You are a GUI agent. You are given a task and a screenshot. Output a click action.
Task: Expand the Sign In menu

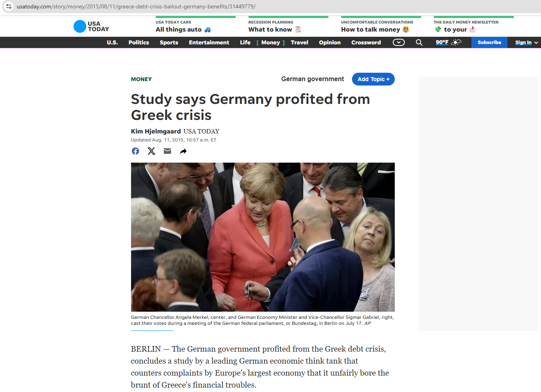(x=526, y=42)
